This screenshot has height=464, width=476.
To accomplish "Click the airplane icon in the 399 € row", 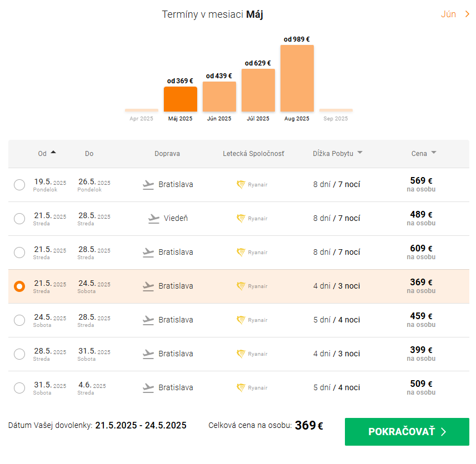I will click(x=148, y=354).
